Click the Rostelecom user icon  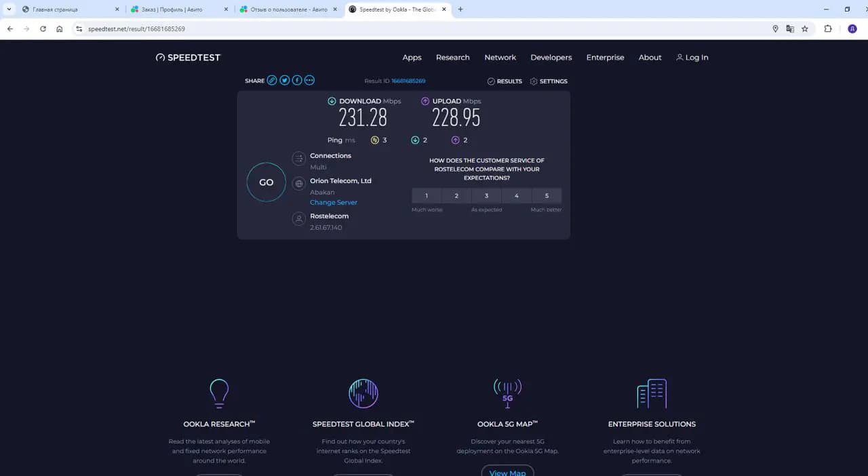(x=298, y=219)
